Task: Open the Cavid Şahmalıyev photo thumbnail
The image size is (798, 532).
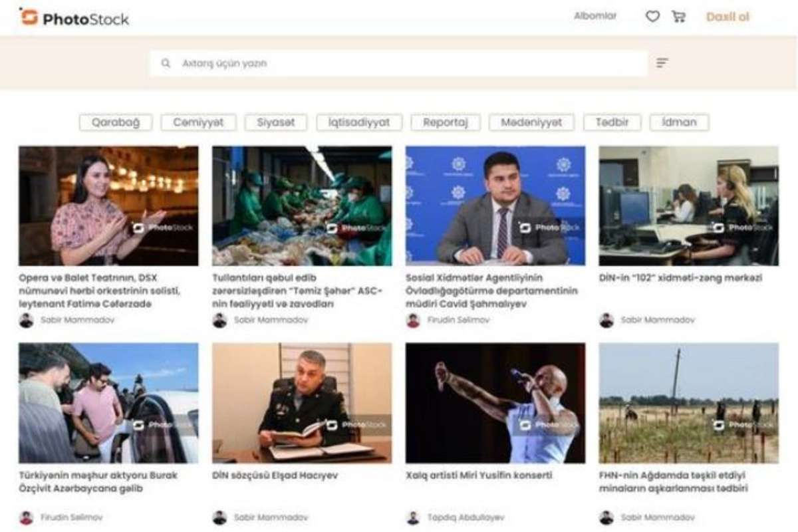Action: (495, 206)
